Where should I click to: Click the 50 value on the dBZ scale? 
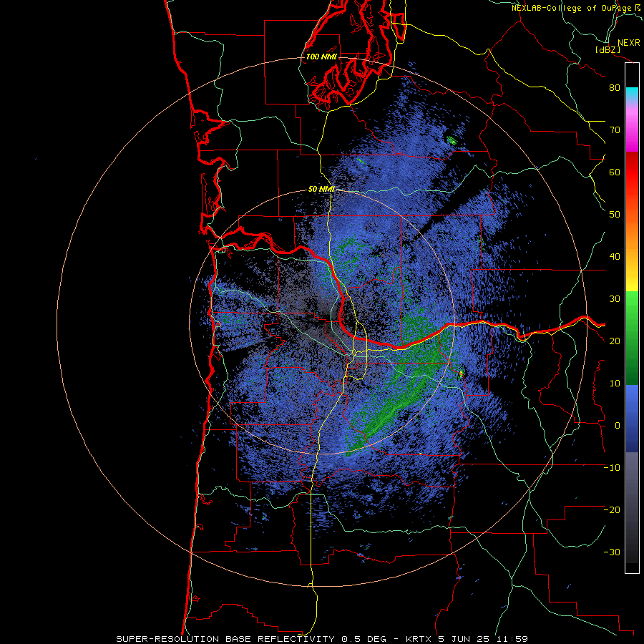(x=615, y=215)
